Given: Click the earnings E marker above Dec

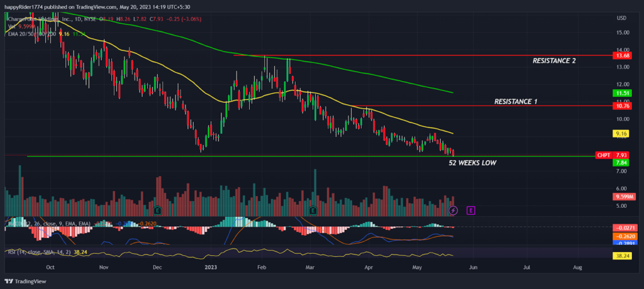Looking at the screenshot, I should coord(157,210).
